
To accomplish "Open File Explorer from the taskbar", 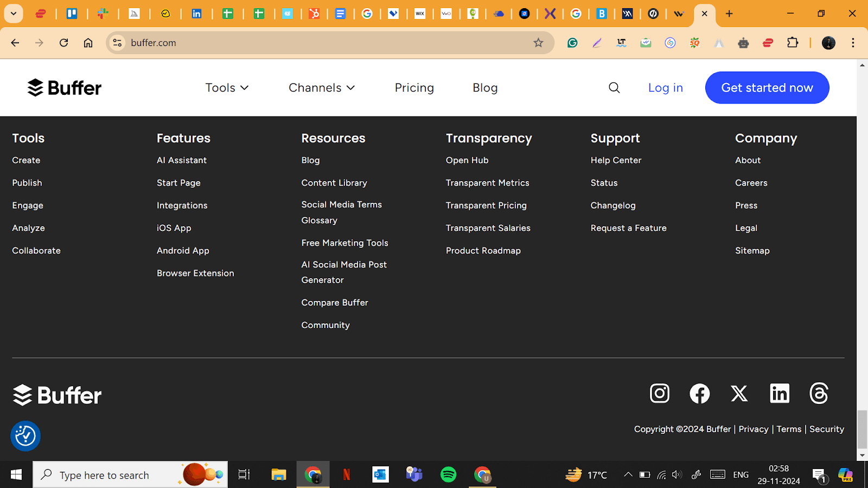I will click(279, 475).
